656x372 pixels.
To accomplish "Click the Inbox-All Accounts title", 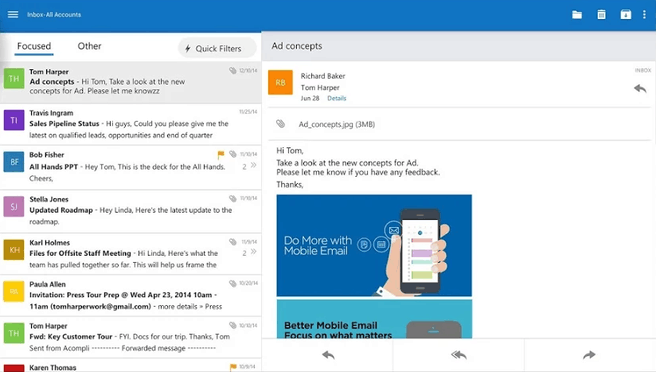I will tap(54, 15).
